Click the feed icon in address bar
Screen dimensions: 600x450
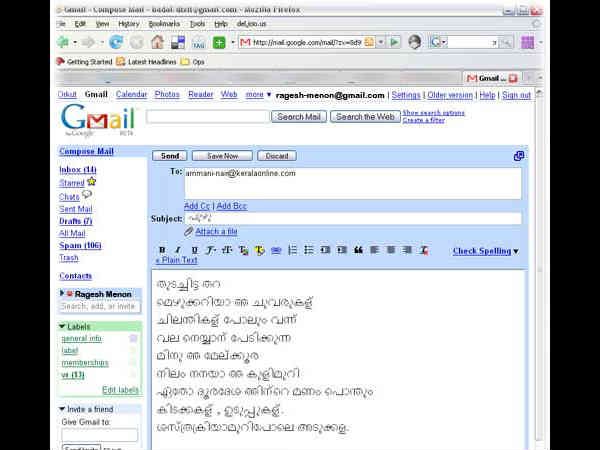point(369,42)
